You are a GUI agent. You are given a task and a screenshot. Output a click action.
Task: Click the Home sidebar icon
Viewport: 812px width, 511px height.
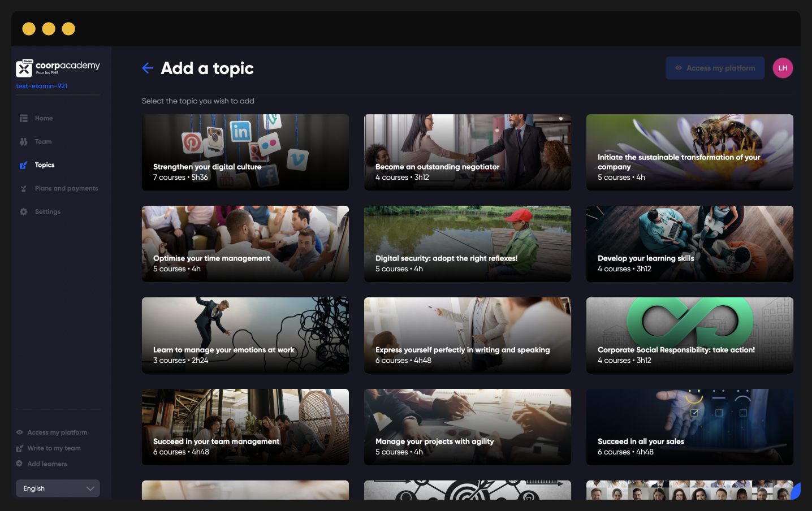23,118
